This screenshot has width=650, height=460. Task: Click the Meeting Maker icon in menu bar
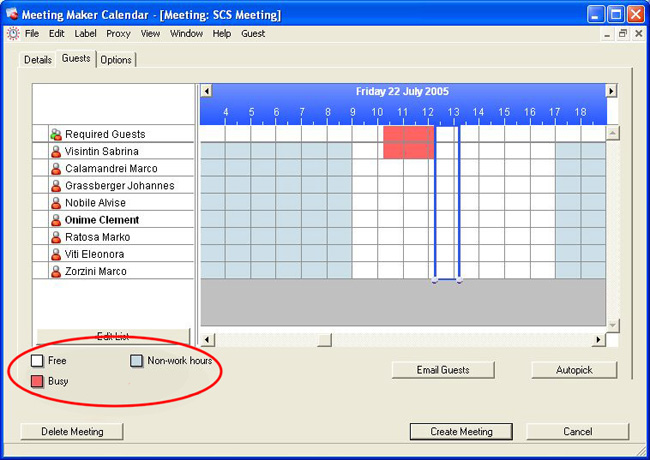12,33
